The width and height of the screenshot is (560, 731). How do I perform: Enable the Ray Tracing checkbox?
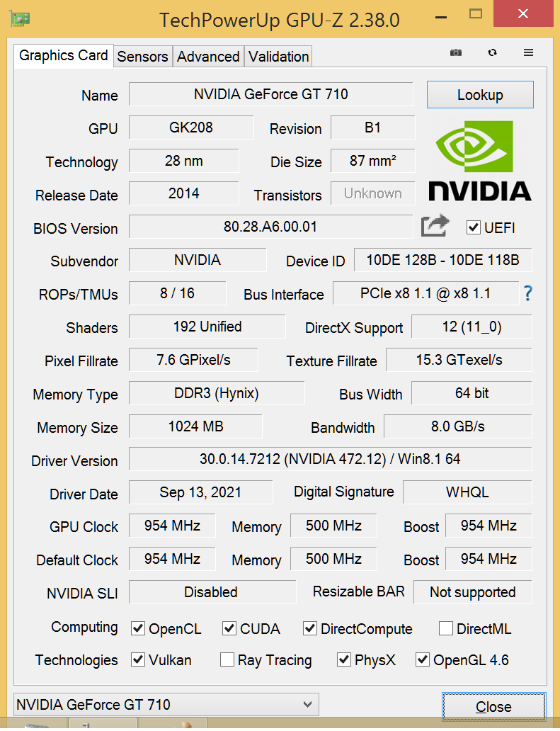(227, 659)
